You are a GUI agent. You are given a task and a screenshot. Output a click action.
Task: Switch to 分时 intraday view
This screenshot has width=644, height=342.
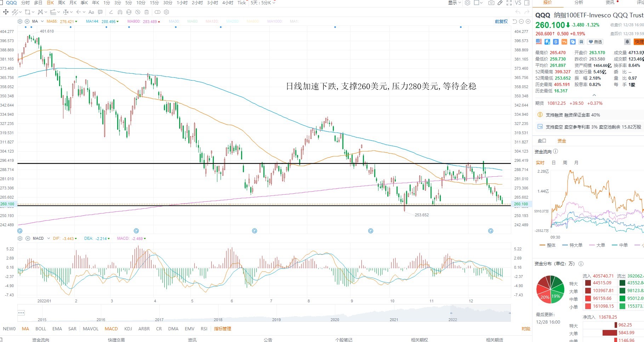(25, 3)
